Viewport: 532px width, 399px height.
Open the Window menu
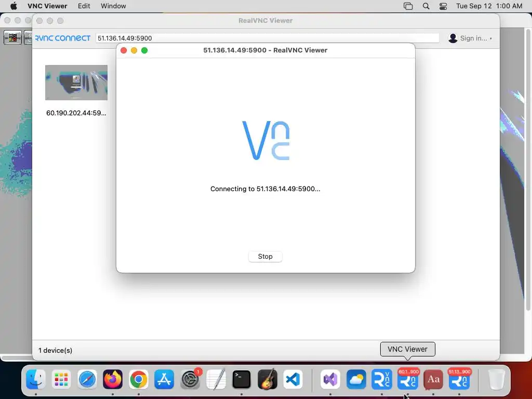pyautogui.click(x=113, y=6)
